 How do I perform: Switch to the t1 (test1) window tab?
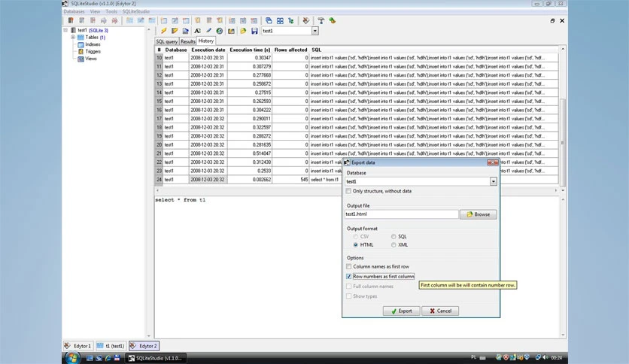[111, 346]
